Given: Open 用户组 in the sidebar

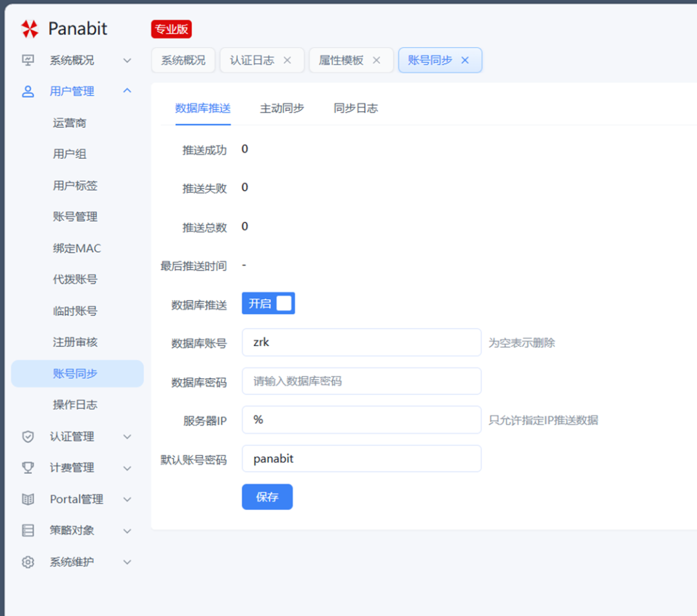Looking at the screenshot, I should (x=69, y=154).
